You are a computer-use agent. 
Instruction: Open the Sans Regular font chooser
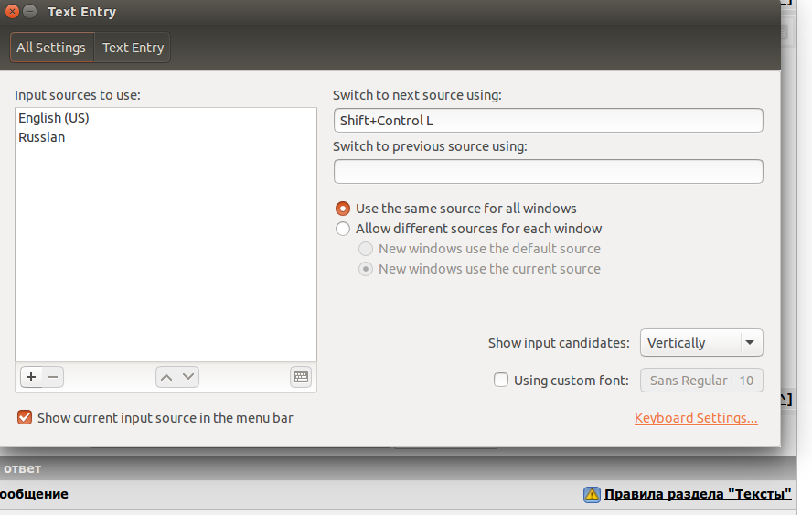(701, 381)
